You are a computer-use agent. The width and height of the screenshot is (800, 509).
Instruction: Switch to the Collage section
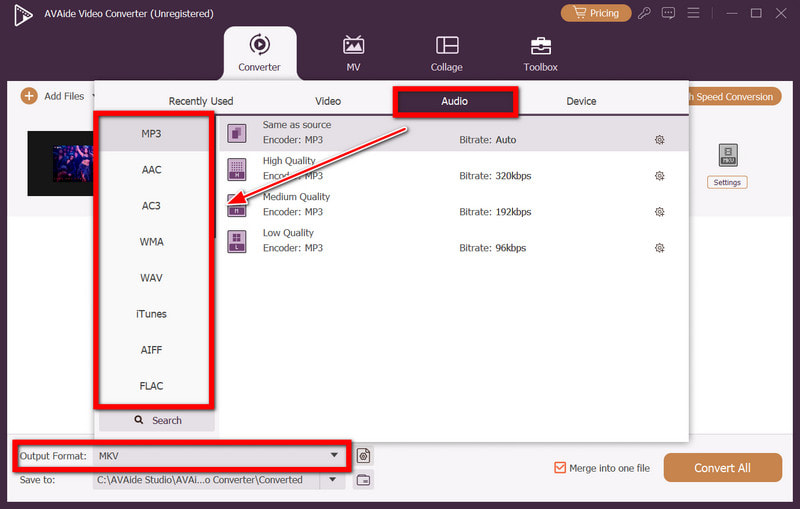[447, 54]
